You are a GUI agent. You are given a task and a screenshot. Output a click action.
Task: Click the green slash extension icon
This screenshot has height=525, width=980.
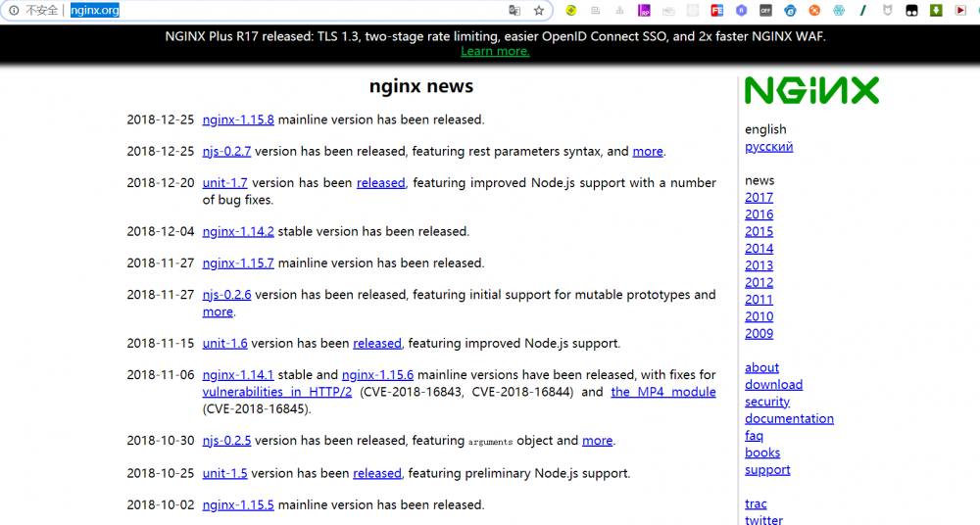tap(863, 10)
